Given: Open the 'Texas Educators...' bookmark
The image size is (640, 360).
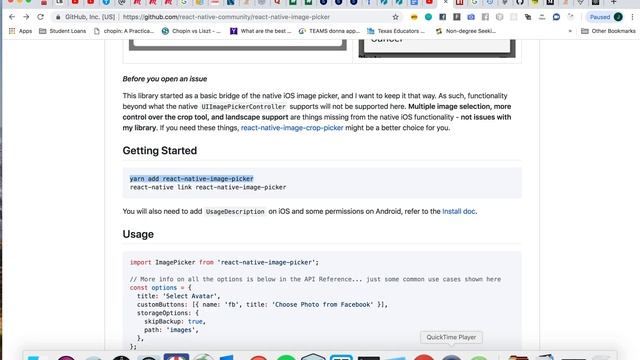Looking at the screenshot, I should 396,31.
